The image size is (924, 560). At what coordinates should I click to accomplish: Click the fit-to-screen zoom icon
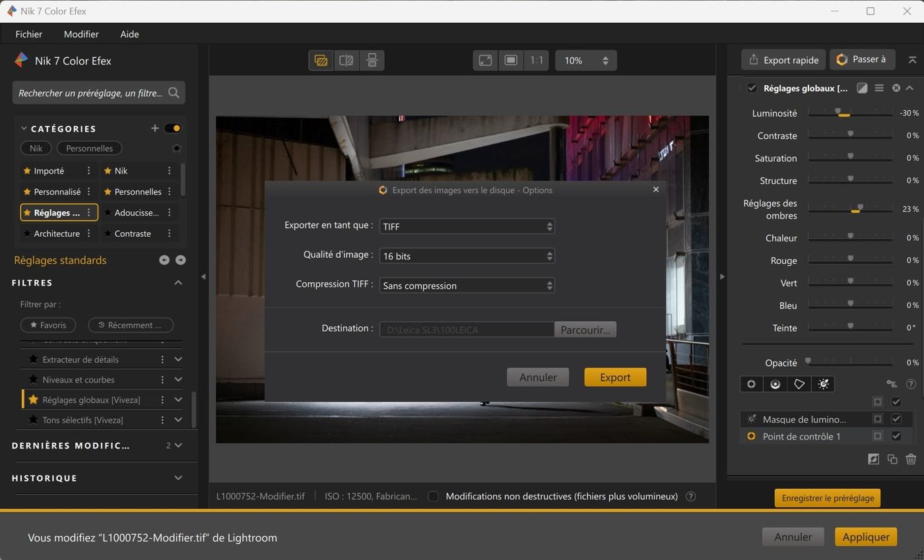click(x=485, y=60)
